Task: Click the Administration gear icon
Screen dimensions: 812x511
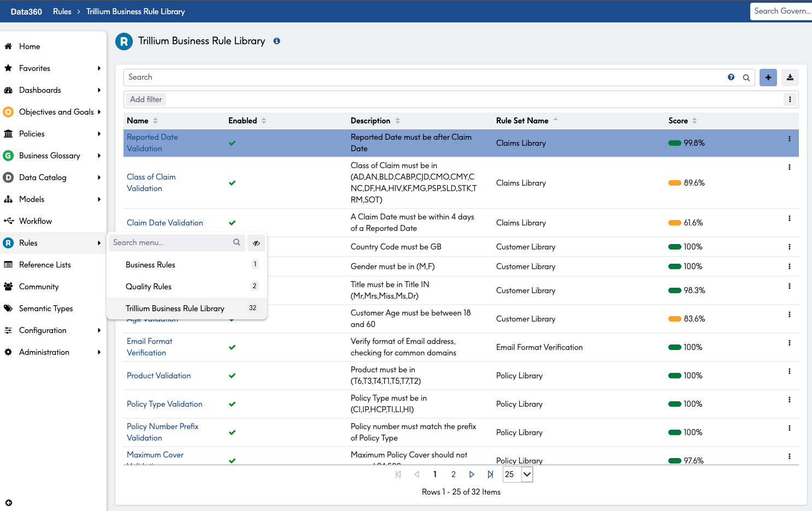Action: click(8, 352)
